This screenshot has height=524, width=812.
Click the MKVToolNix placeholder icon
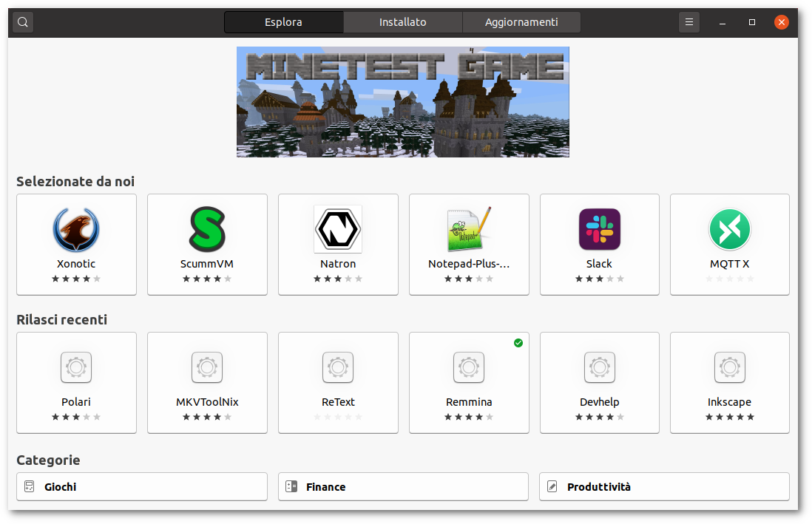(207, 367)
